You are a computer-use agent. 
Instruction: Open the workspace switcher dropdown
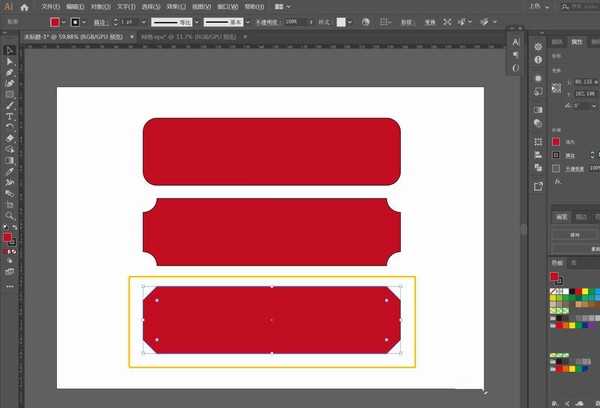coord(282,7)
